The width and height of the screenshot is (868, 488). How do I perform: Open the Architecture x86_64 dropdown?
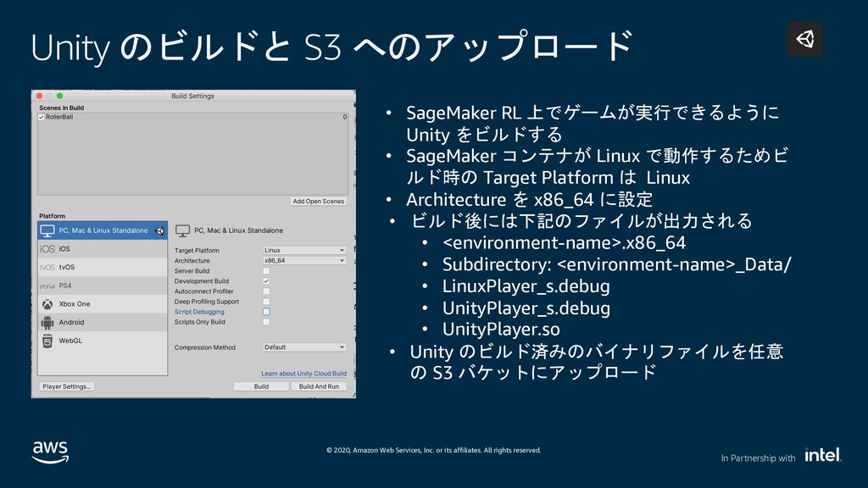304,261
